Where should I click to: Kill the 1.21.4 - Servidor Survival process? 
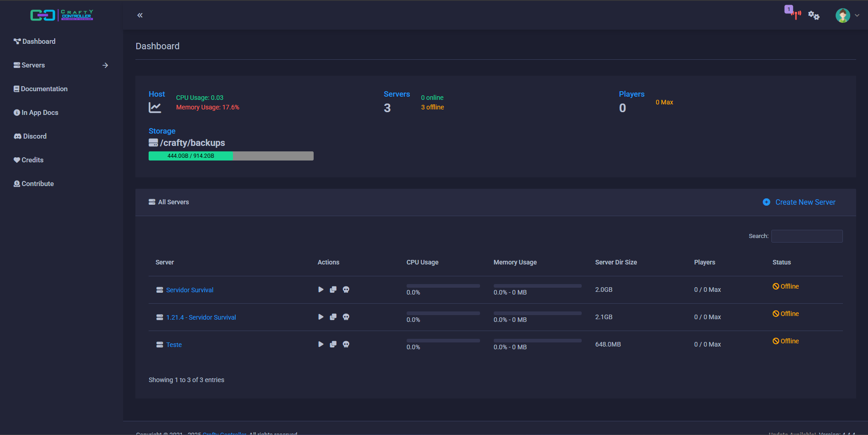pos(346,317)
